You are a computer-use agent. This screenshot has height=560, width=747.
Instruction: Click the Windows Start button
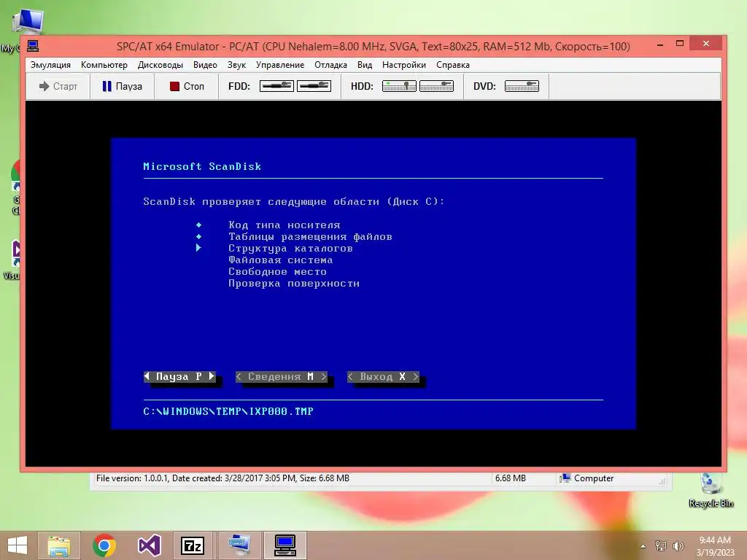tap(18, 545)
